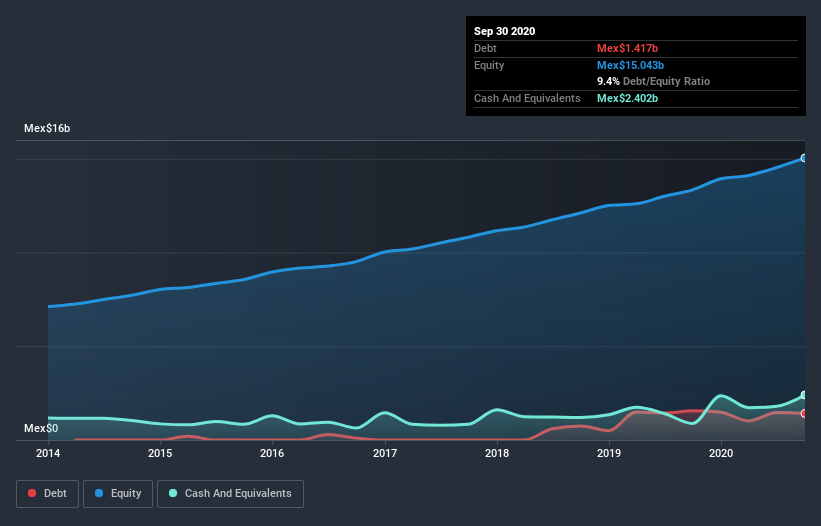821x526 pixels.
Task: Toggle the Debt legend button
Action: (47, 494)
